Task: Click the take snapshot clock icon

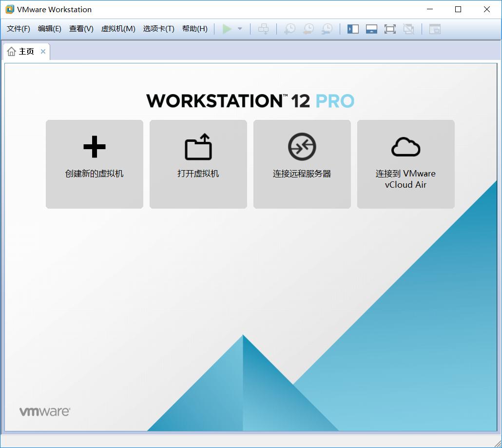Action: 290,29
